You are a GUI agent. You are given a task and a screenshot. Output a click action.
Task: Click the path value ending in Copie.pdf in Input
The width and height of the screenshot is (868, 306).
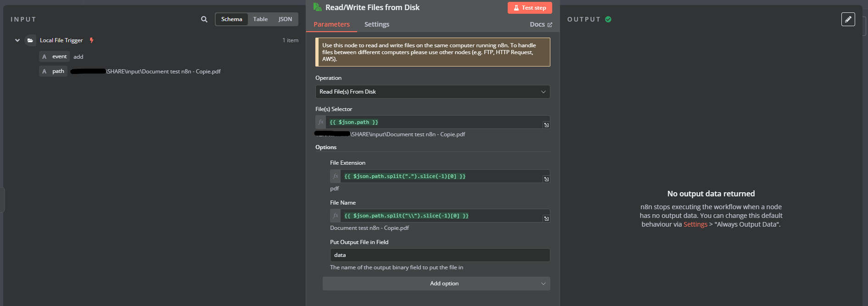(x=146, y=72)
